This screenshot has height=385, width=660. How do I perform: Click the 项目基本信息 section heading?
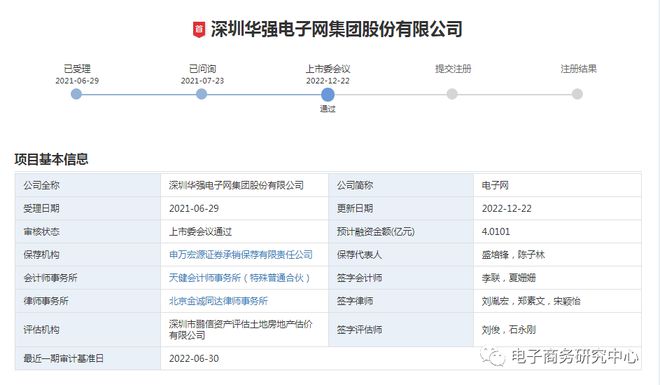click(x=51, y=159)
